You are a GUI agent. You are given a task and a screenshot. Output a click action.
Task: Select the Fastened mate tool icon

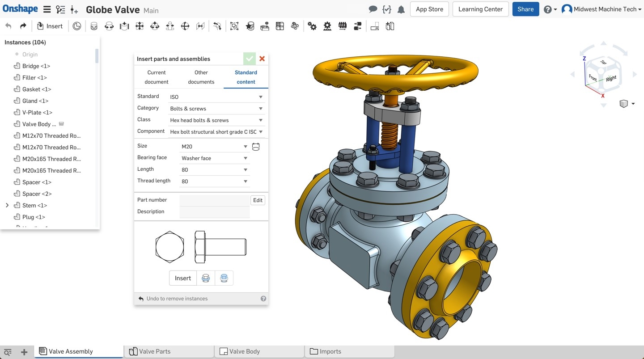pos(94,26)
